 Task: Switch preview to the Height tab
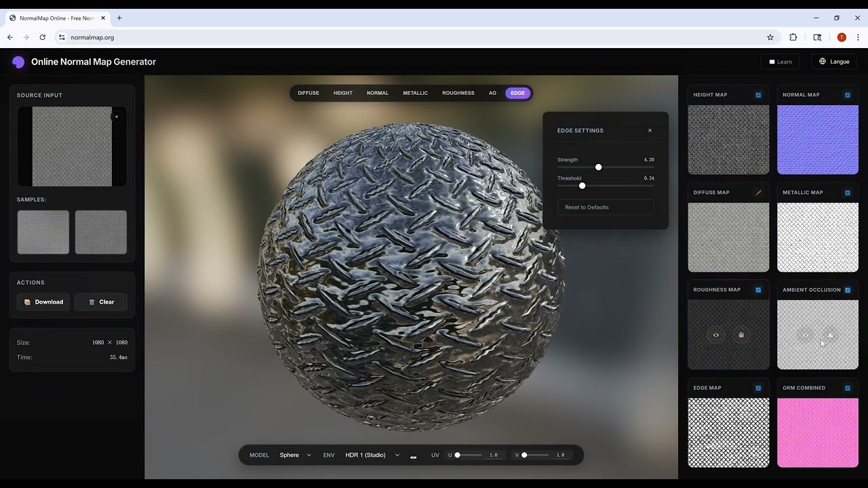[343, 93]
